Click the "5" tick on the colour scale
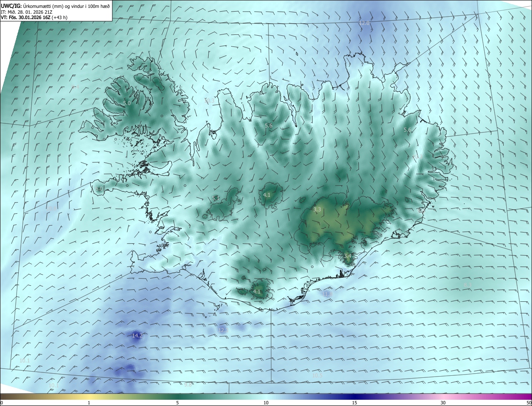Image resolution: width=532 pixels, height=406 pixels. 177,403
